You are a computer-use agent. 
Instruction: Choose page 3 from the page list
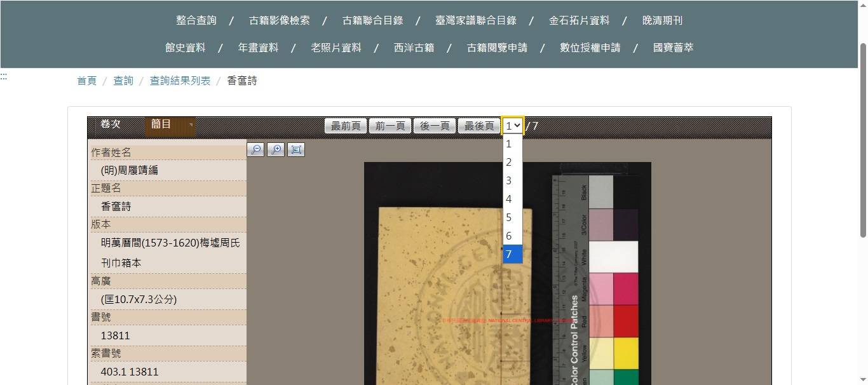[x=512, y=180]
